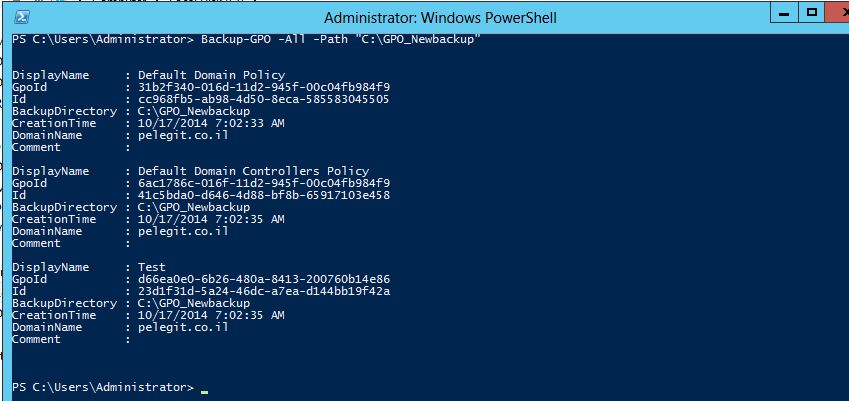Open the PowerShell system menu icon
The height and width of the screenshot is (401, 849).
(x=21, y=17)
